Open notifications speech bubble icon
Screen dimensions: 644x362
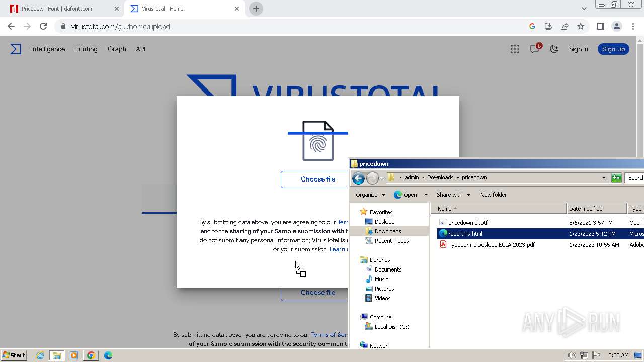tap(534, 49)
